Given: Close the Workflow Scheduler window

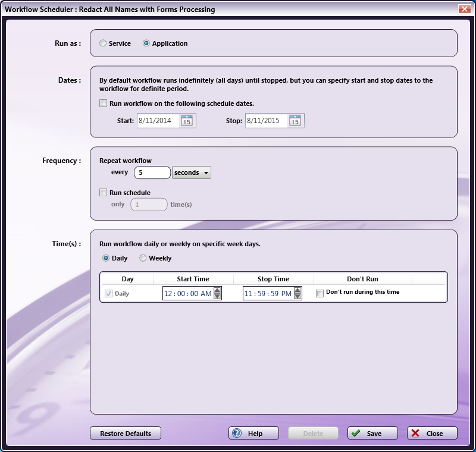Looking at the screenshot, I should click(x=465, y=9).
